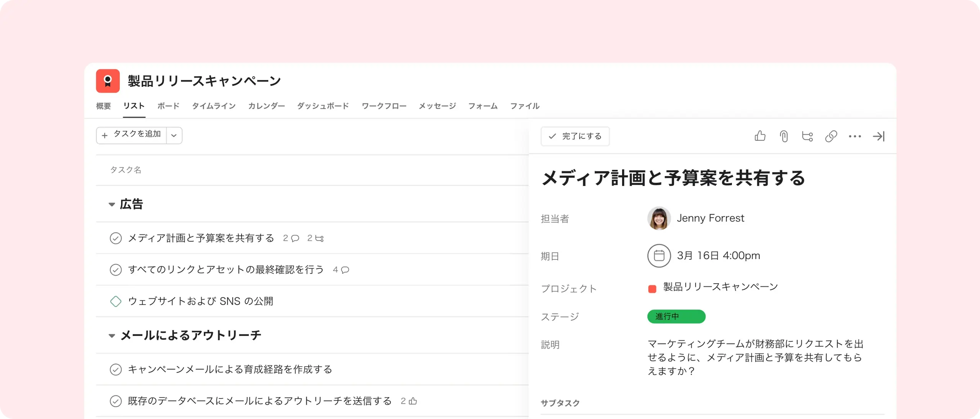Open the three-dot more actions menu
This screenshot has width=980, height=419.
point(855,136)
